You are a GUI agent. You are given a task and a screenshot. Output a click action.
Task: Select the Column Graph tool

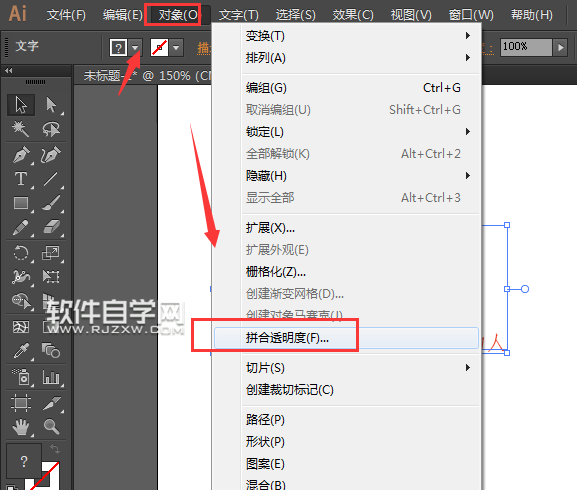pyautogui.click(x=51, y=377)
